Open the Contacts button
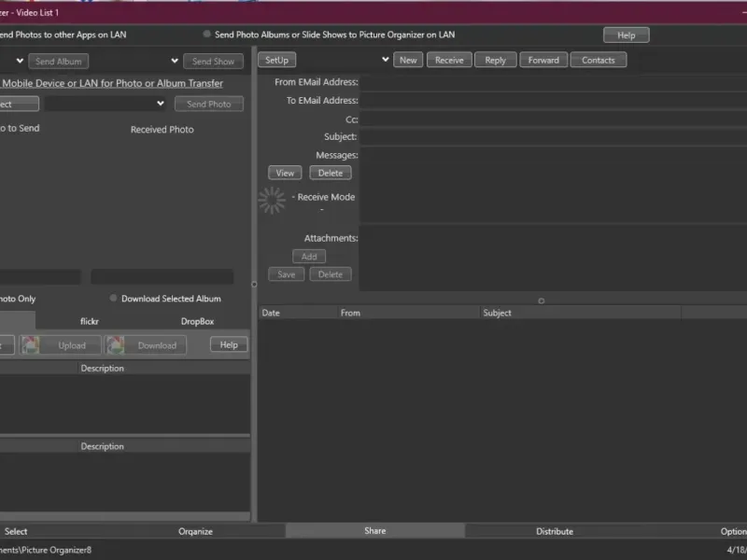 [x=599, y=60]
